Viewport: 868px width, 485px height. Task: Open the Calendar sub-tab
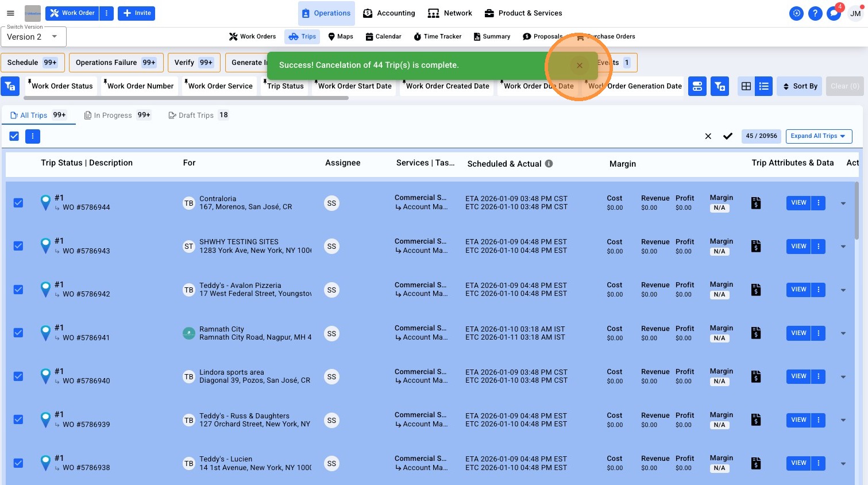(383, 37)
